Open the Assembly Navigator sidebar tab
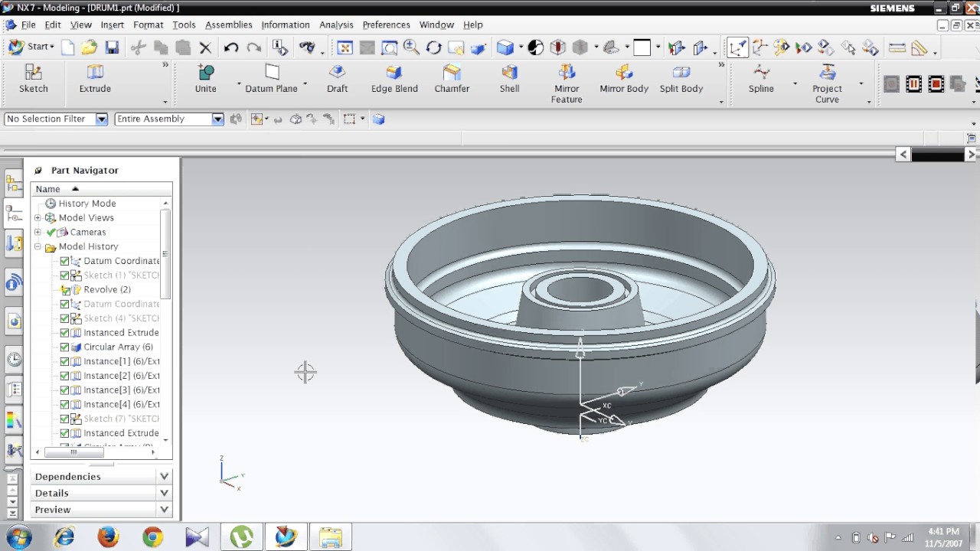Image resolution: width=980 pixels, height=551 pixels. pyautogui.click(x=14, y=184)
